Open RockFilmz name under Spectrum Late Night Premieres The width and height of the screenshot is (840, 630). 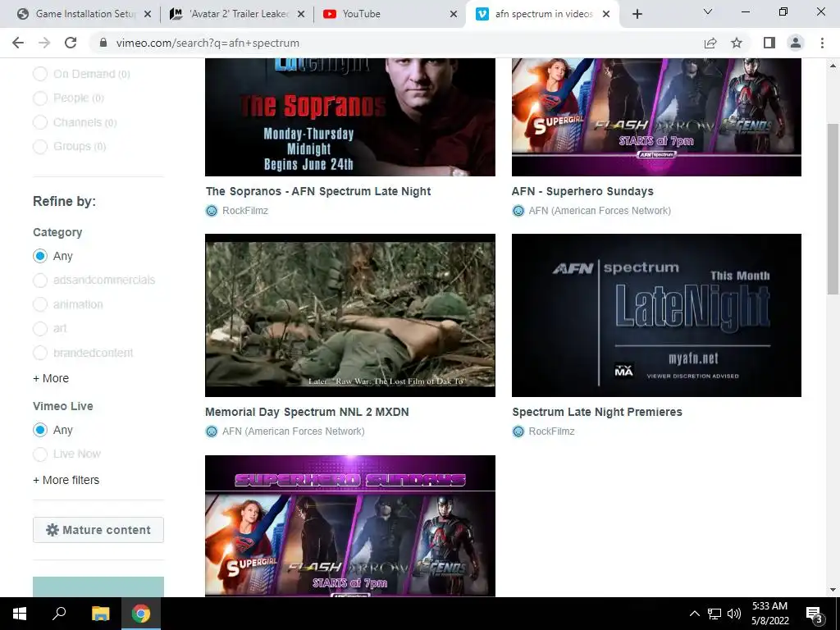pyautogui.click(x=552, y=431)
